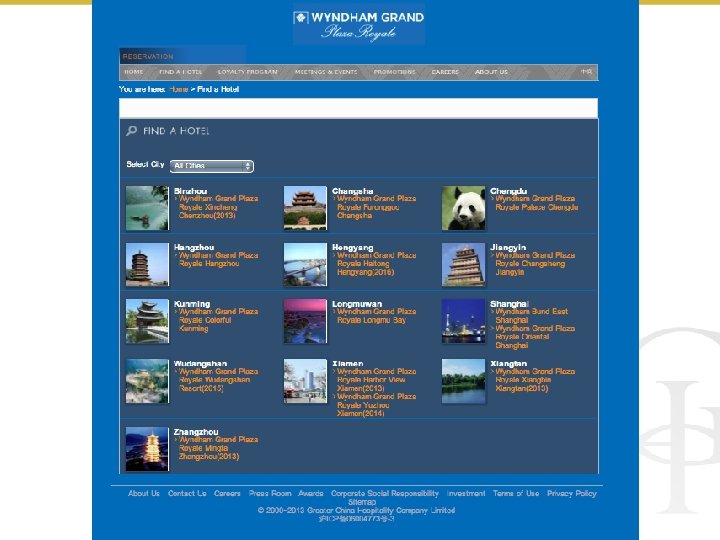The image size is (720, 540).
Task: Open Wyndham Grand Plaza Royale Furongguo Changsha link
Action: pyautogui.click(x=377, y=207)
